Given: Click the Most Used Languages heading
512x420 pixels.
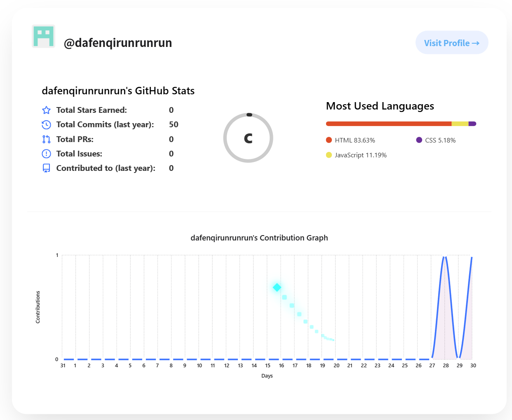Looking at the screenshot, I should tap(380, 106).
